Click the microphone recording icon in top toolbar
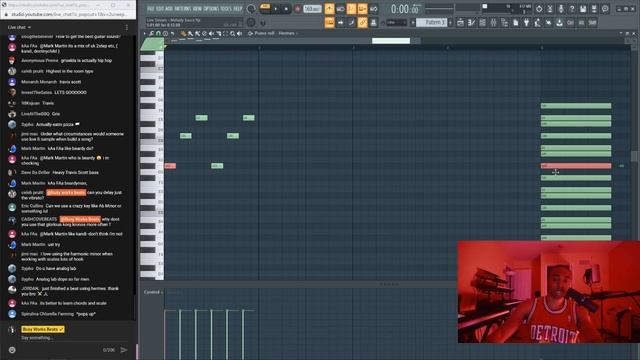The image size is (640, 360). click(561, 9)
